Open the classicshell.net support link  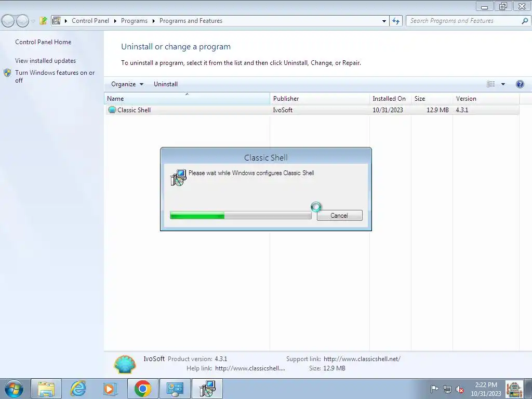[x=362, y=359]
